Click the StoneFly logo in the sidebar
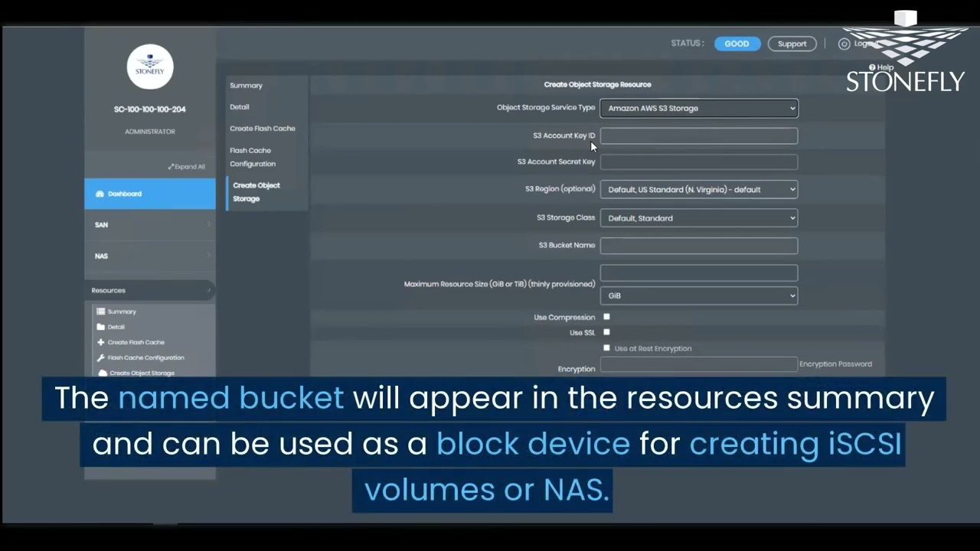 click(150, 67)
